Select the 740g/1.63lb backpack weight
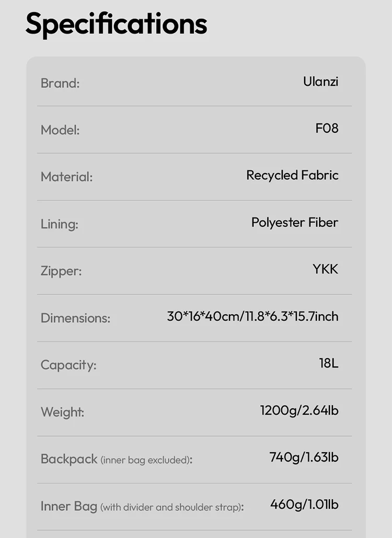The height and width of the screenshot is (538, 392). pos(304,457)
